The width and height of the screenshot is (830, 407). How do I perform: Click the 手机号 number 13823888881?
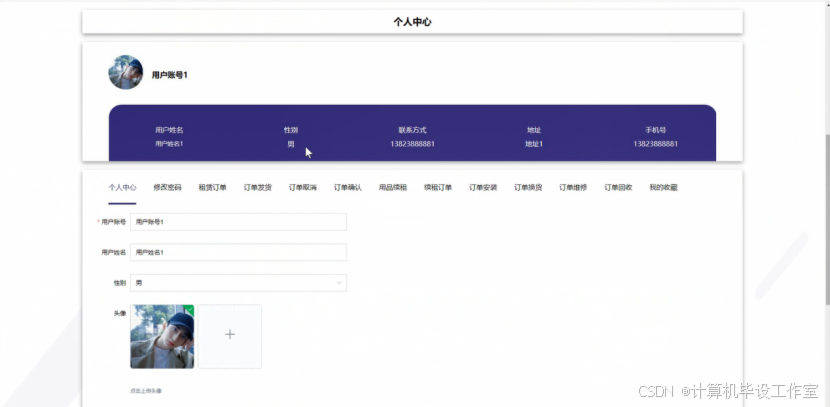click(655, 144)
